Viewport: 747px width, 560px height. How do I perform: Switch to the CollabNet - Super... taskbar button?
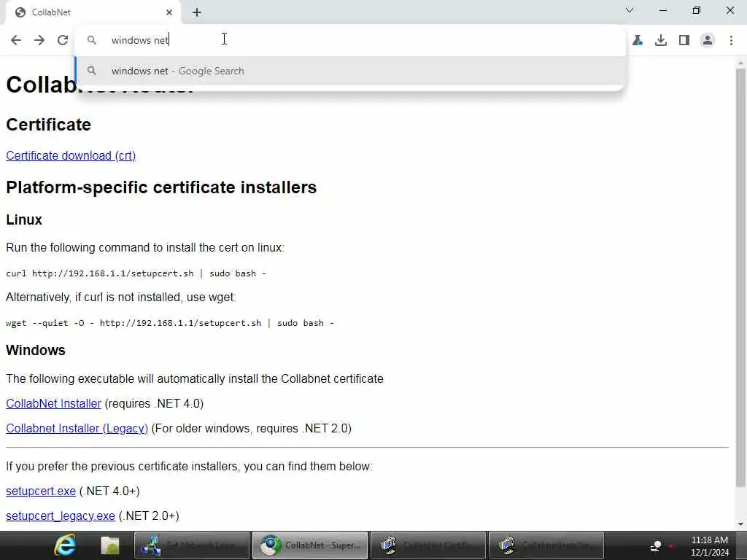pos(309,545)
